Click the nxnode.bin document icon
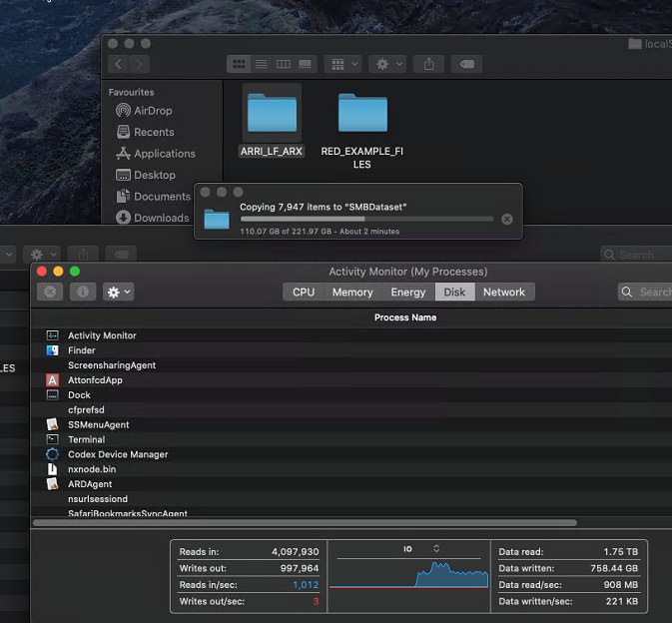 click(52, 469)
